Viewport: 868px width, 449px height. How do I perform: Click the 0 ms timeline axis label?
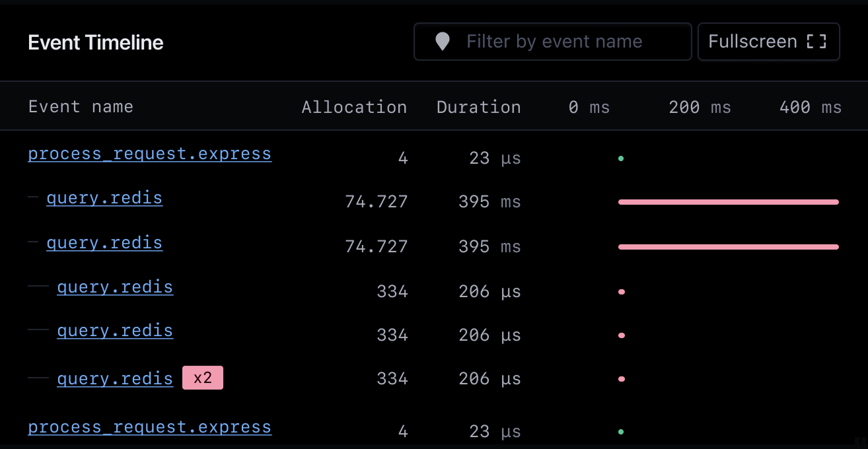pyautogui.click(x=589, y=107)
